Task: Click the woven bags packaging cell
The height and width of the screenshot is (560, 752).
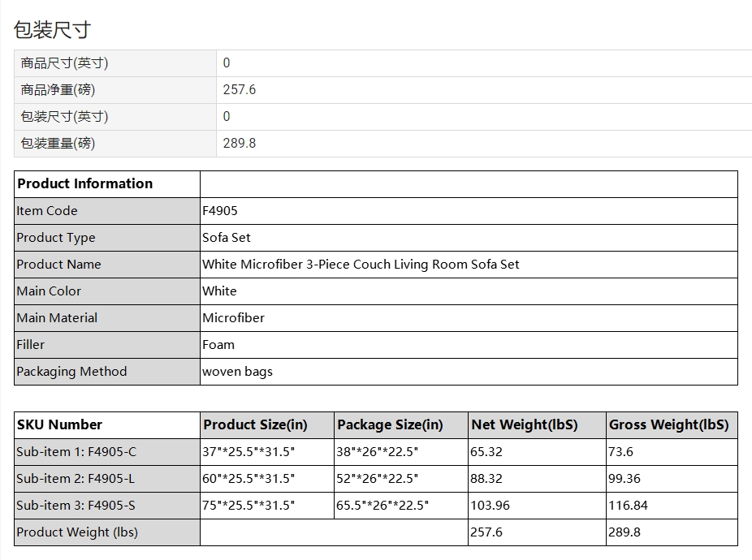Action: 237,372
